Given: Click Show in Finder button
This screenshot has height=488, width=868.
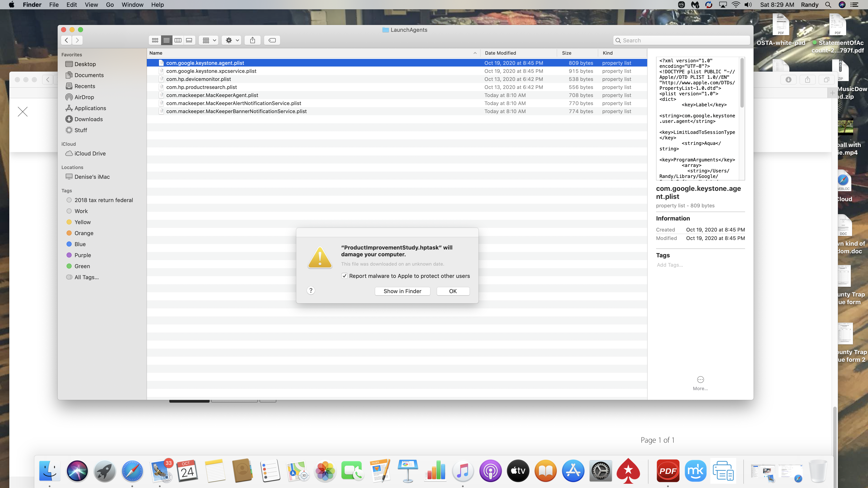Looking at the screenshot, I should (402, 291).
